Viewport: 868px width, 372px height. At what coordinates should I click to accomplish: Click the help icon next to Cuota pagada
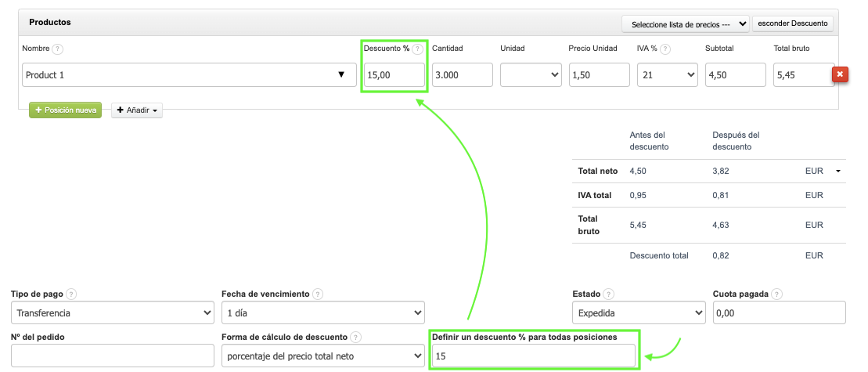pos(776,294)
